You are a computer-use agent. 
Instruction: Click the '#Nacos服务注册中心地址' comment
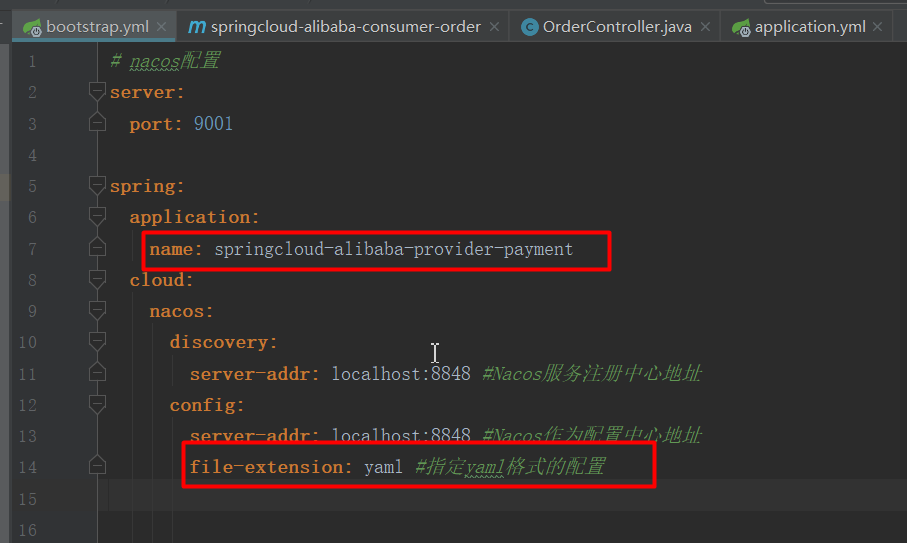point(591,374)
